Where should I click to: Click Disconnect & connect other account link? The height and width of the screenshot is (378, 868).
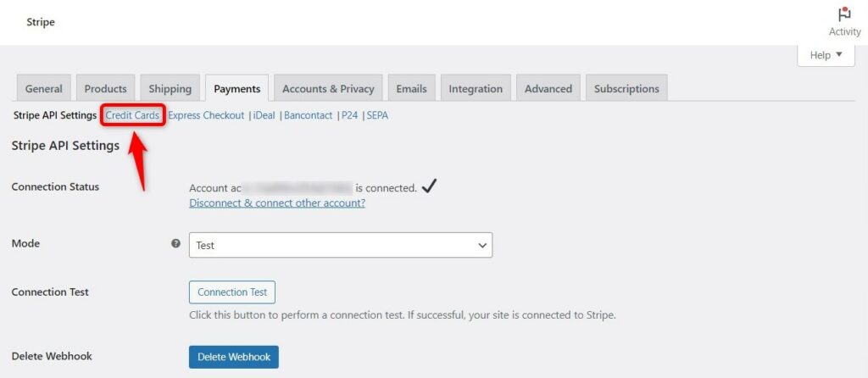pyautogui.click(x=277, y=203)
